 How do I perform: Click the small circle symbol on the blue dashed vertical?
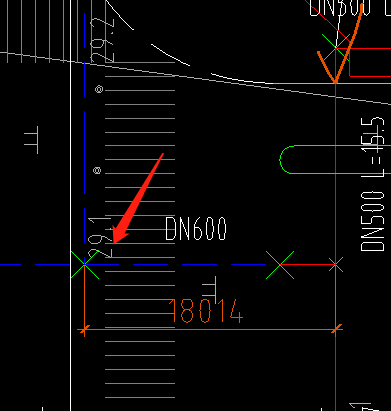tap(97, 171)
